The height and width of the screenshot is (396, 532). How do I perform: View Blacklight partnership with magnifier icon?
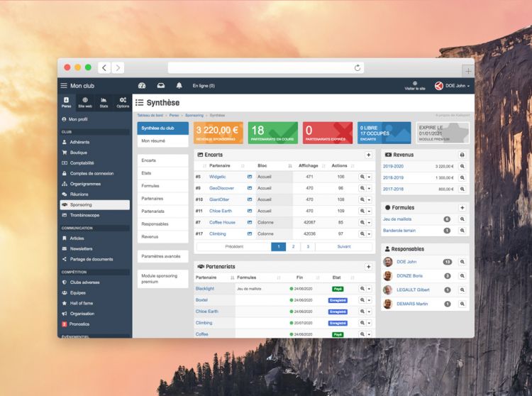tap(362, 289)
